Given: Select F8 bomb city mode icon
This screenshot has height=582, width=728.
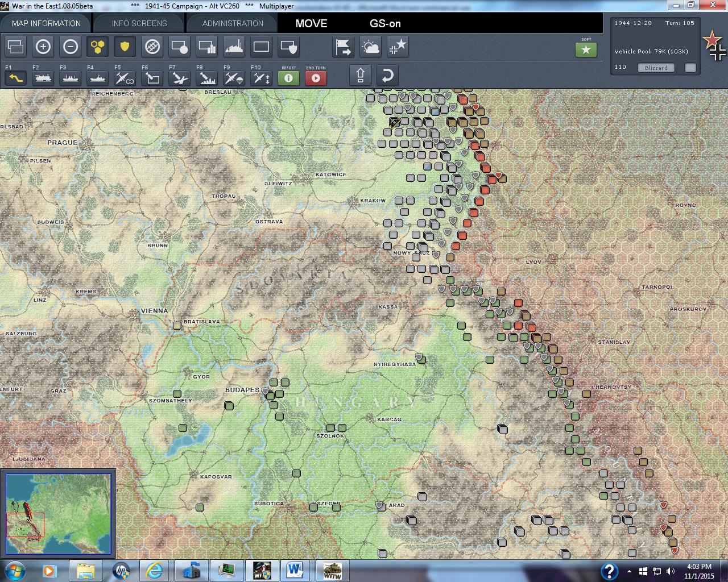Looking at the screenshot, I should tap(207, 78).
